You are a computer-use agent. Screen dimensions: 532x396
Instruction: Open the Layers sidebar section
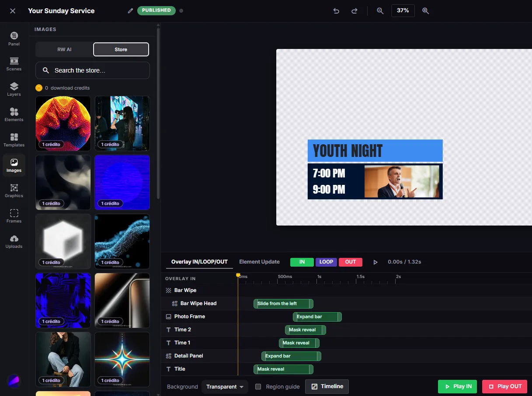pos(14,89)
